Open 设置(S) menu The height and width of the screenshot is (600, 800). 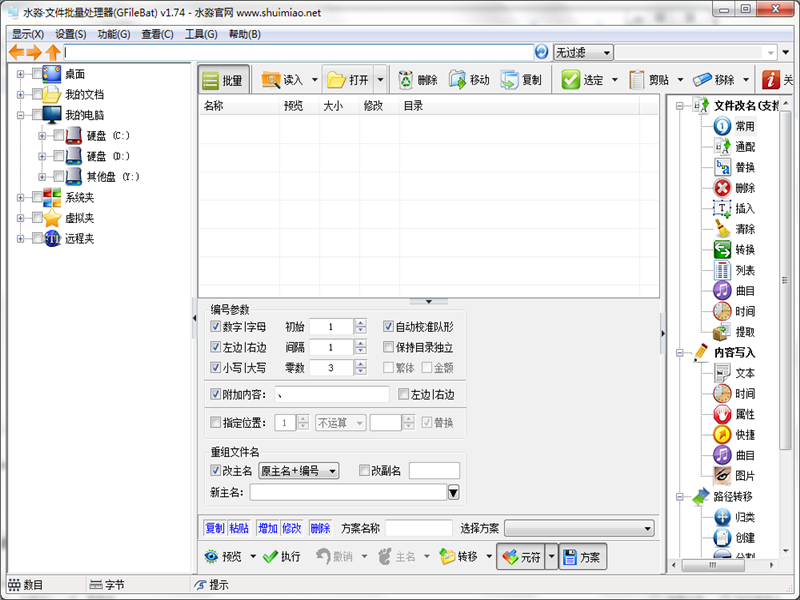point(70,34)
